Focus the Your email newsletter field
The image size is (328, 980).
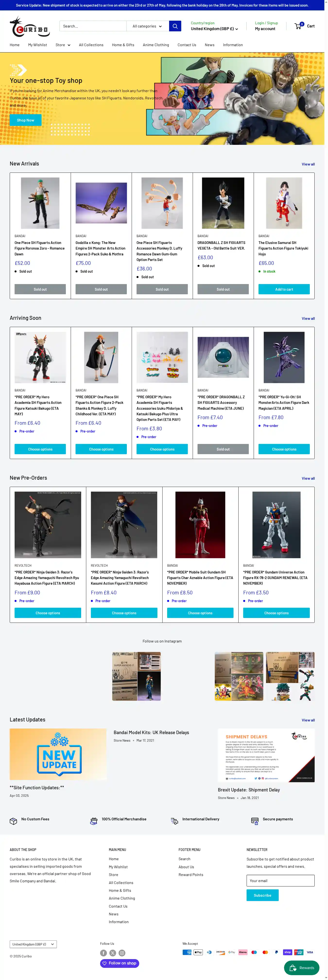tap(280, 880)
